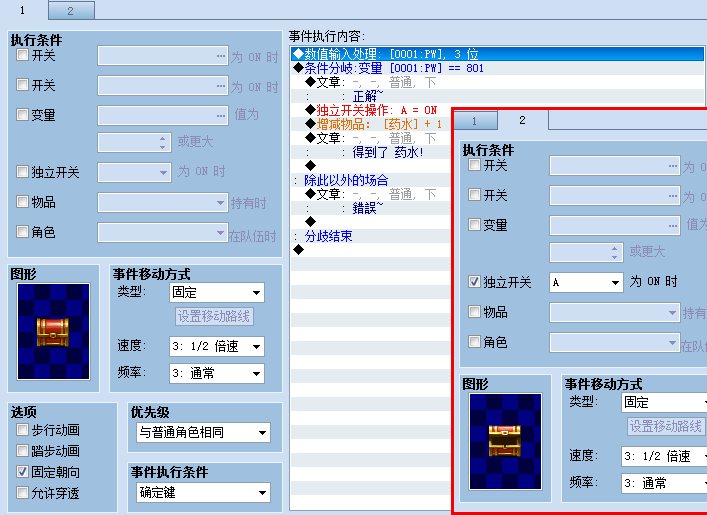The image size is (707, 515).
Task: Enable the 步行动画 option
Action: [x=22, y=429]
